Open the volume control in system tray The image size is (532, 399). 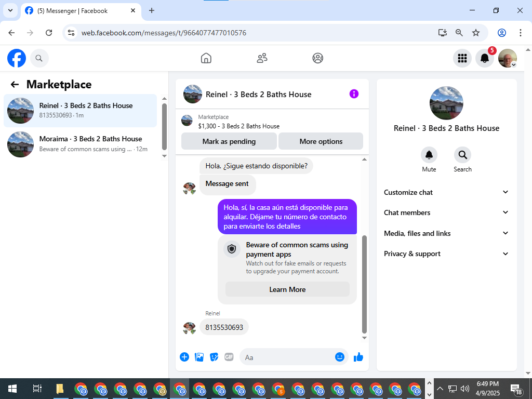[465, 389]
